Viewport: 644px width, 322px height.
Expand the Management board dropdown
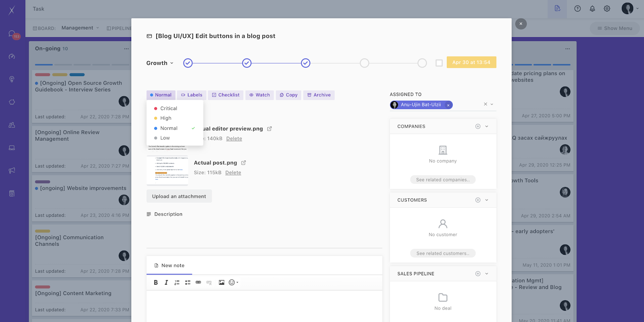pyautogui.click(x=80, y=28)
